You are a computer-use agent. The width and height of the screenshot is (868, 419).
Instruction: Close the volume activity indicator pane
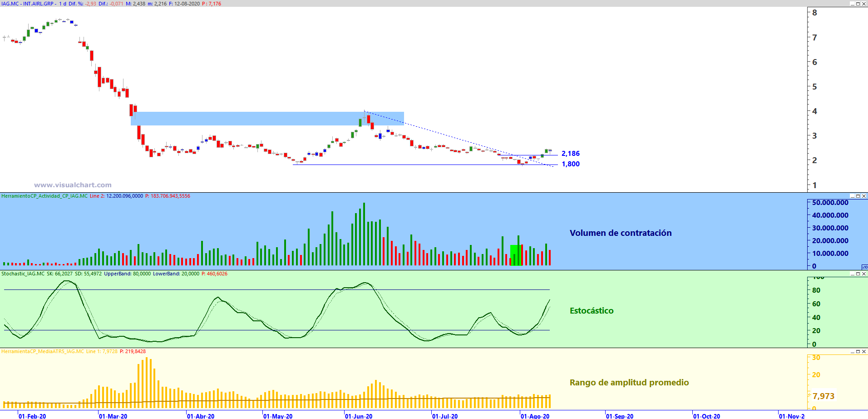[x=864, y=196]
